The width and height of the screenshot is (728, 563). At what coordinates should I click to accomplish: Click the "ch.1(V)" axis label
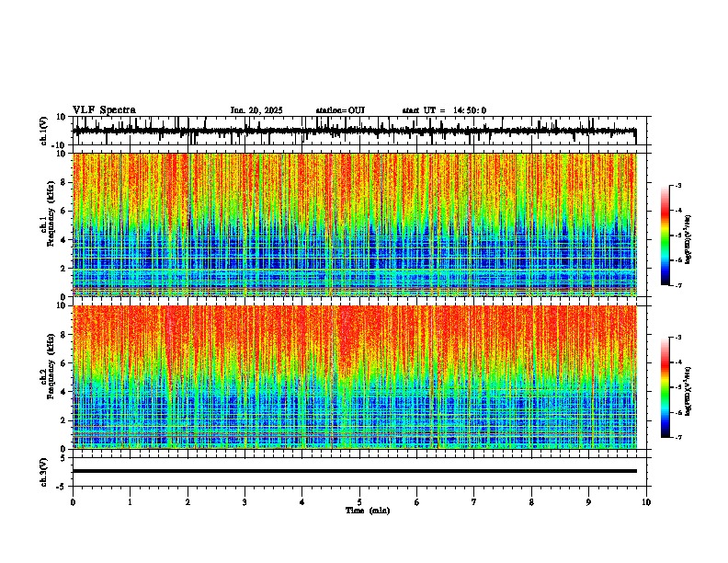coord(44,131)
